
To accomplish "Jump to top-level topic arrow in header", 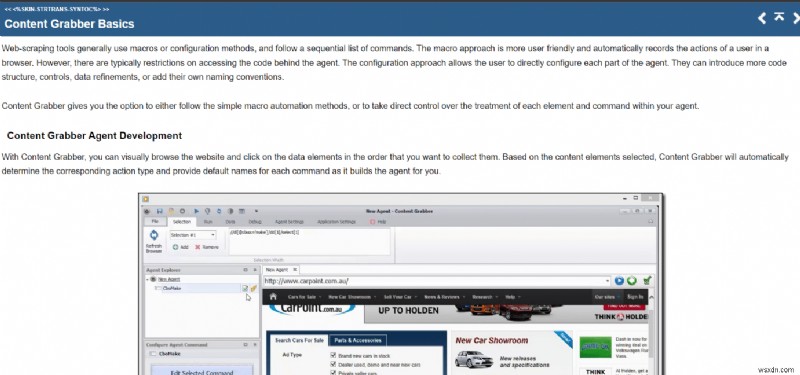I will (779, 17).
